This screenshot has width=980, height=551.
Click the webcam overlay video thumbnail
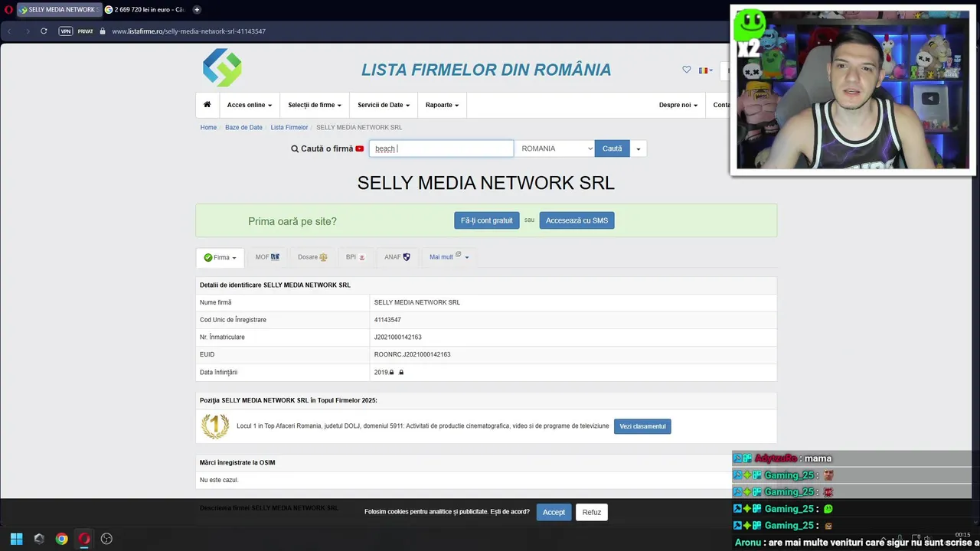click(x=853, y=90)
